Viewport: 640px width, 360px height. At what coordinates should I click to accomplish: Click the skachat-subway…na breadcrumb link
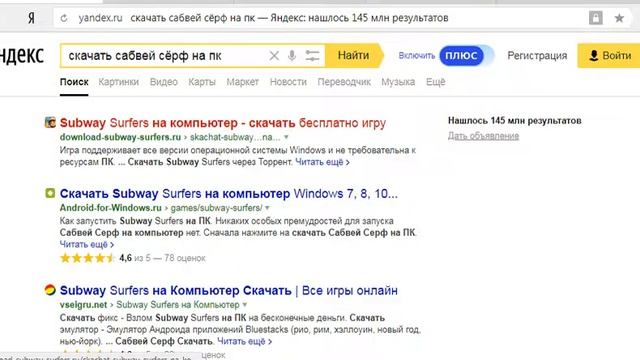(x=235, y=137)
